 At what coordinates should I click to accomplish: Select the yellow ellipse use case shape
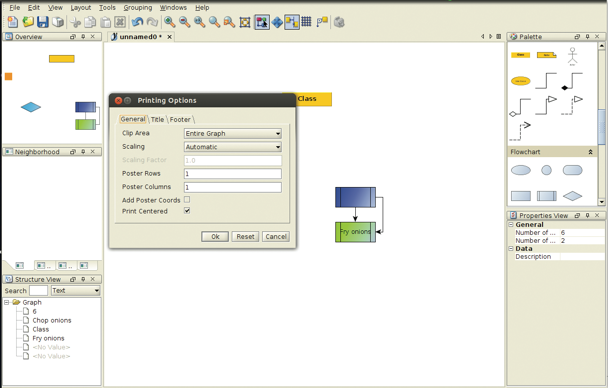coord(520,81)
